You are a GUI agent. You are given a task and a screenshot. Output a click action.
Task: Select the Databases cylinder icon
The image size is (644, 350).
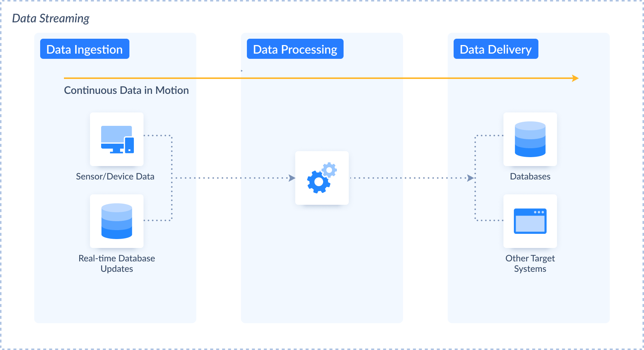(x=530, y=140)
